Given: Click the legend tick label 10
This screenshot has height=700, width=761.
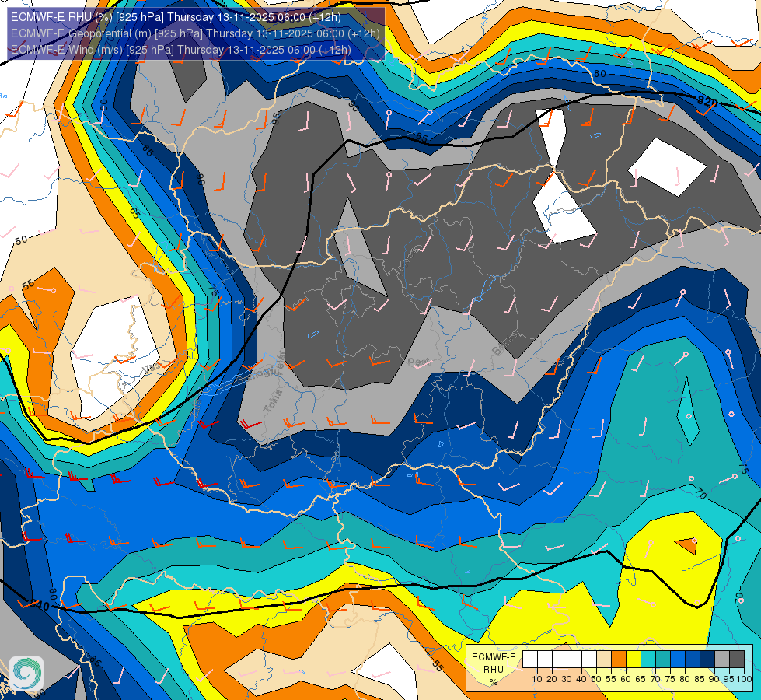Looking at the screenshot, I should (x=537, y=679).
